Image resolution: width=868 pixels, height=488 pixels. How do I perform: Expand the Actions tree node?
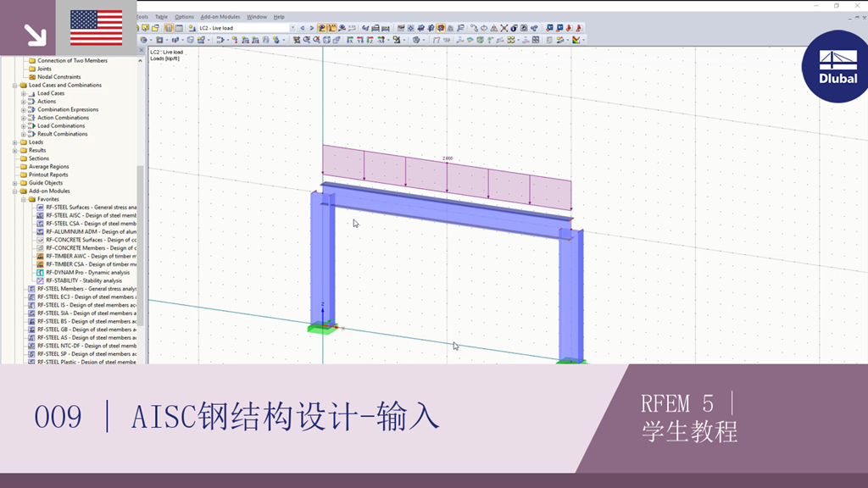point(23,102)
